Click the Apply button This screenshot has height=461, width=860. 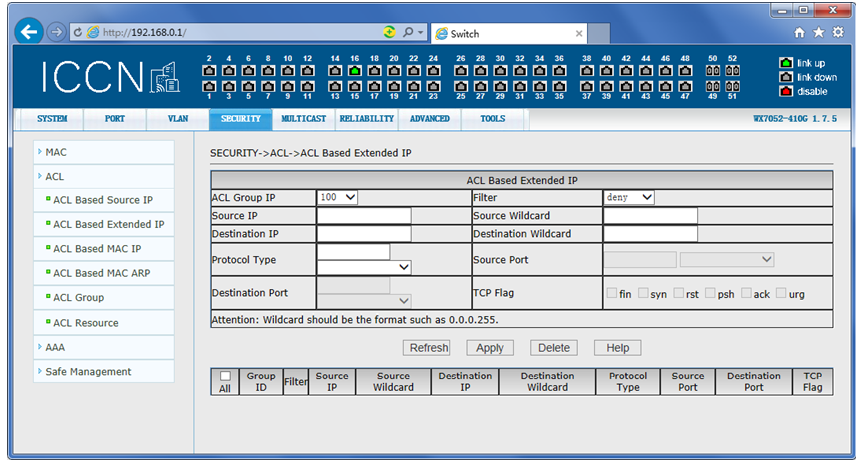point(490,348)
